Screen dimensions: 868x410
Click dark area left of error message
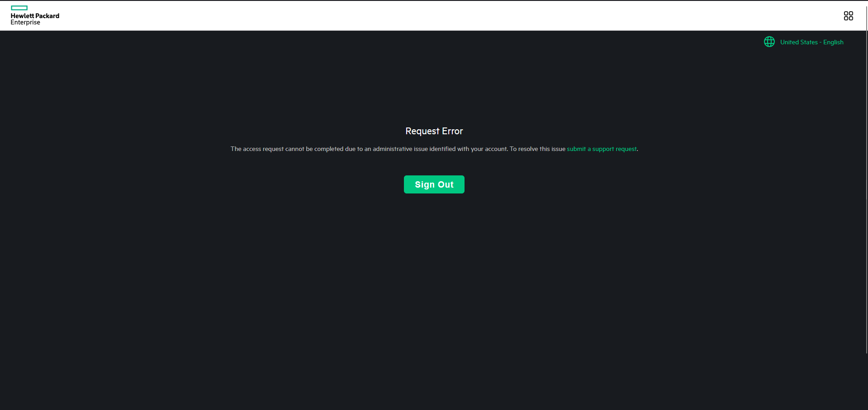click(x=113, y=149)
